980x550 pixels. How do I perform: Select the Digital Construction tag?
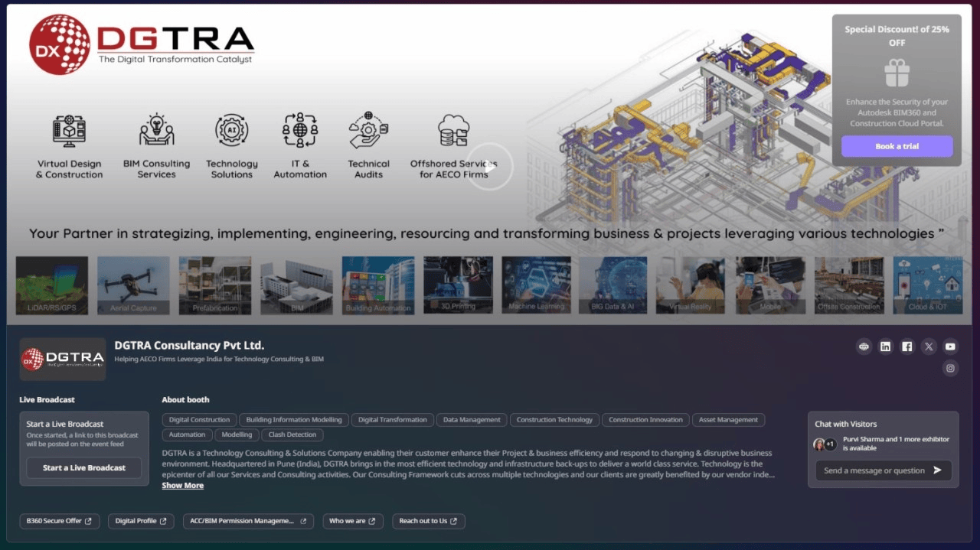pos(199,420)
